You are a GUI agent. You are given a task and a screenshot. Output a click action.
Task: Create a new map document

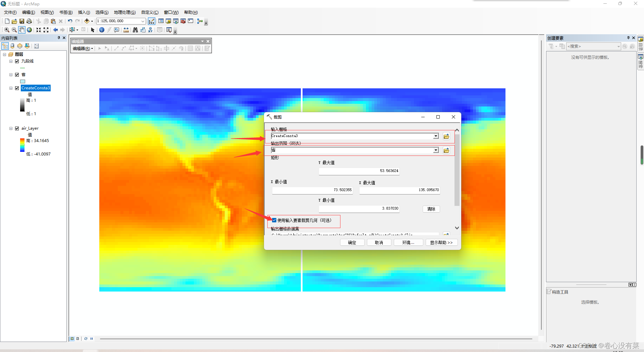coord(7,21)
